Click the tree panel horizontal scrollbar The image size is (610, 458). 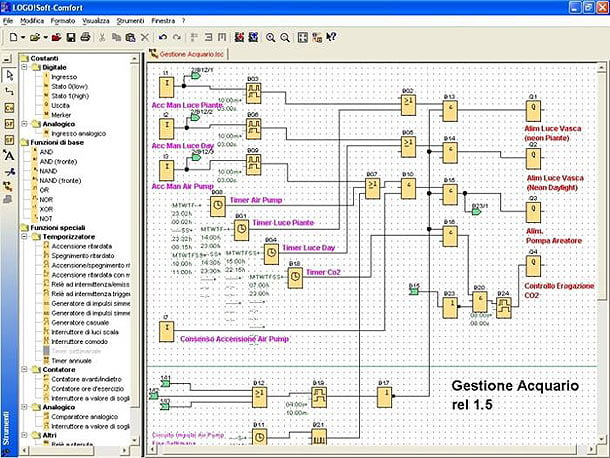[74, 450]
